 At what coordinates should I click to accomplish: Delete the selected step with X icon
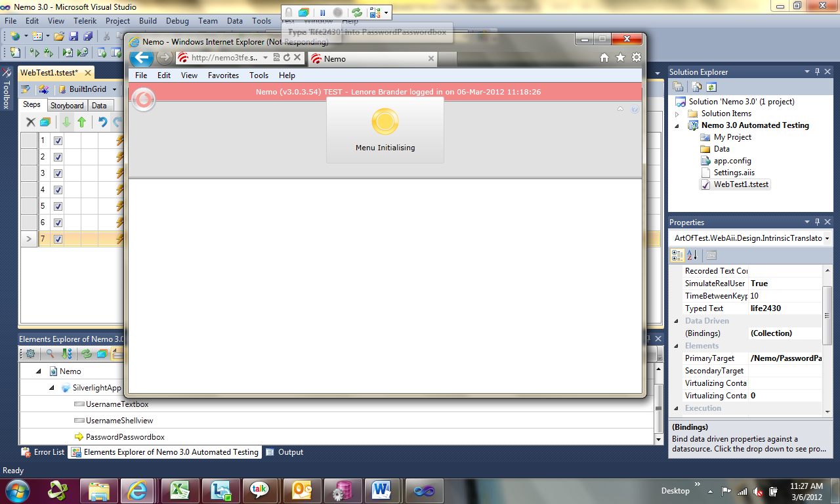(x=31, y=121)
